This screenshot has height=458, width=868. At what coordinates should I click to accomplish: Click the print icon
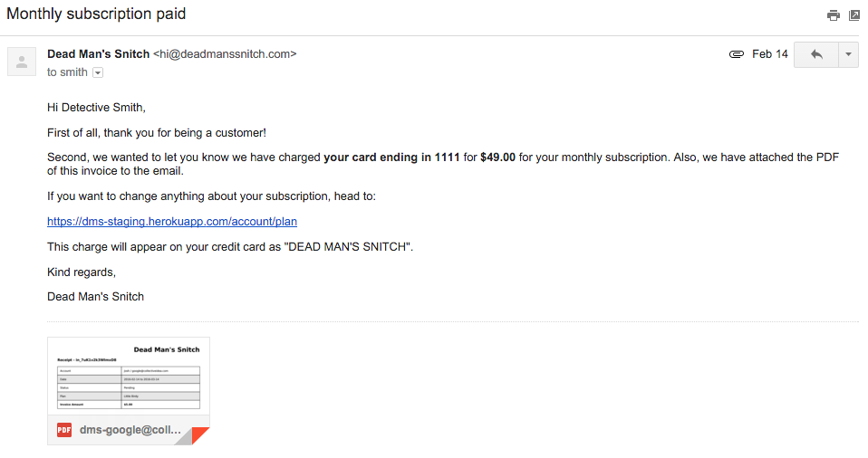coord(833,15)
